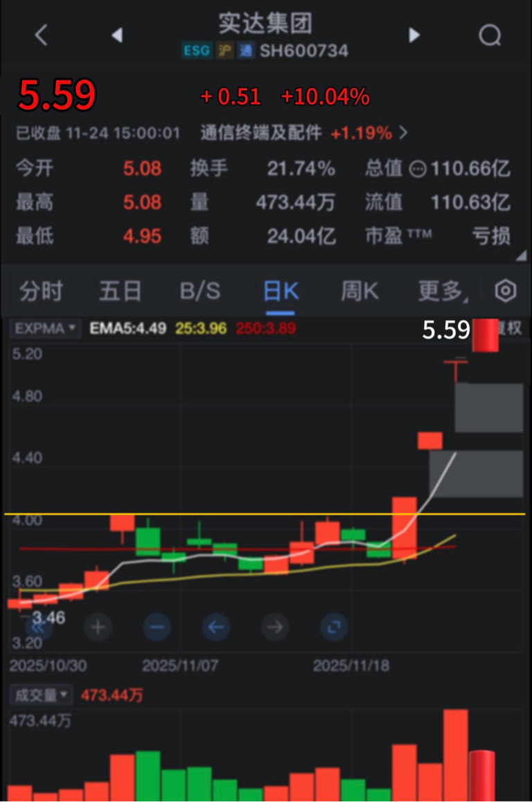Tap stock code SH600734
The height and width of the screenshot is (802, 532).
[304, 51]
